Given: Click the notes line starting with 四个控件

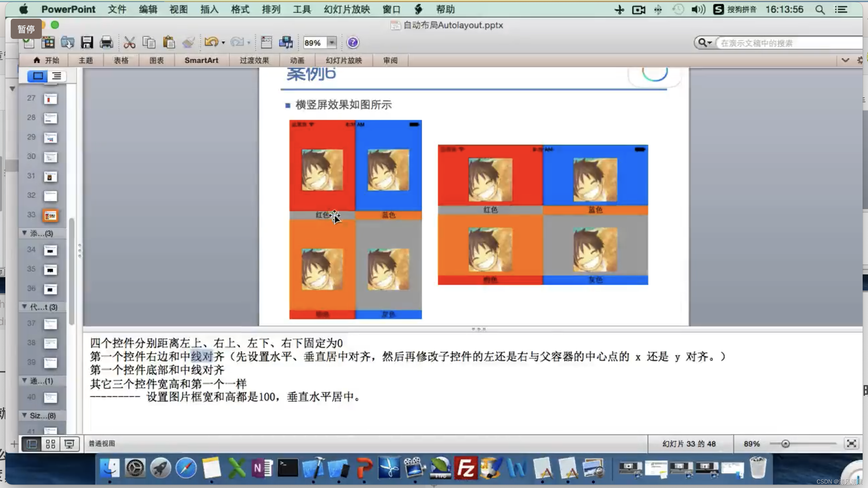Looking at the screenshot, I should tap(216, 343).
